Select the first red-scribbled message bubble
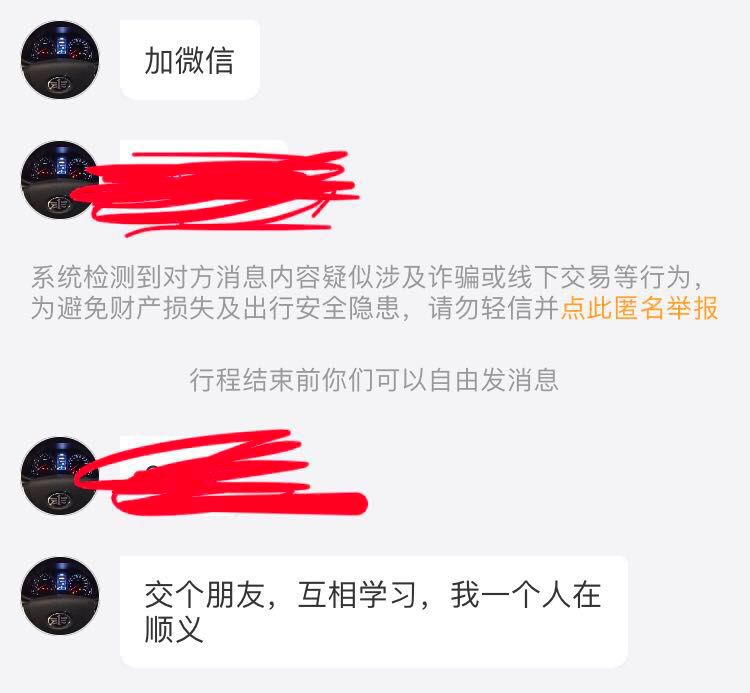750x693 pixels. point(215,191)
